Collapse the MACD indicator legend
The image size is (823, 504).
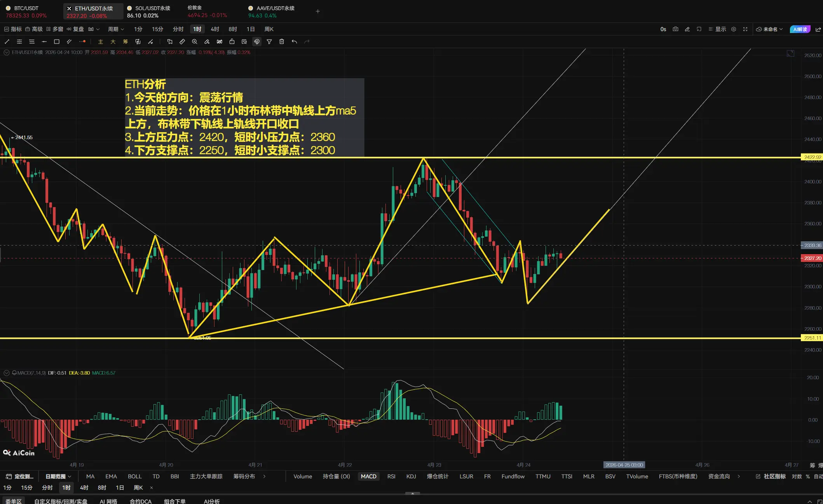pos(6,373)
